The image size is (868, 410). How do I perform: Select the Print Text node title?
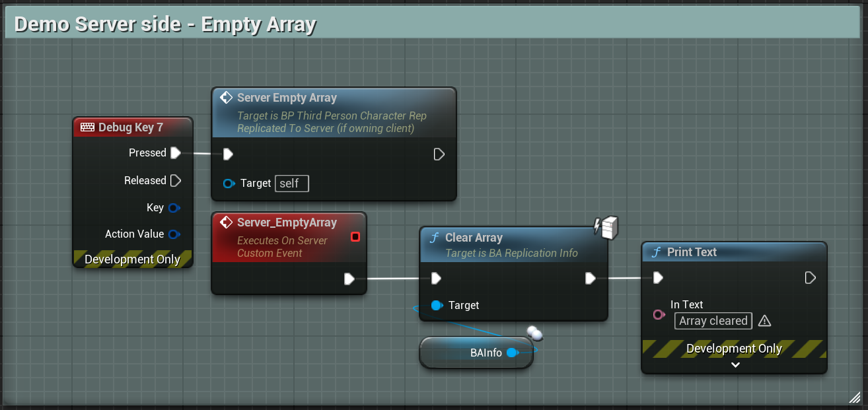click(x=692, y=252)
